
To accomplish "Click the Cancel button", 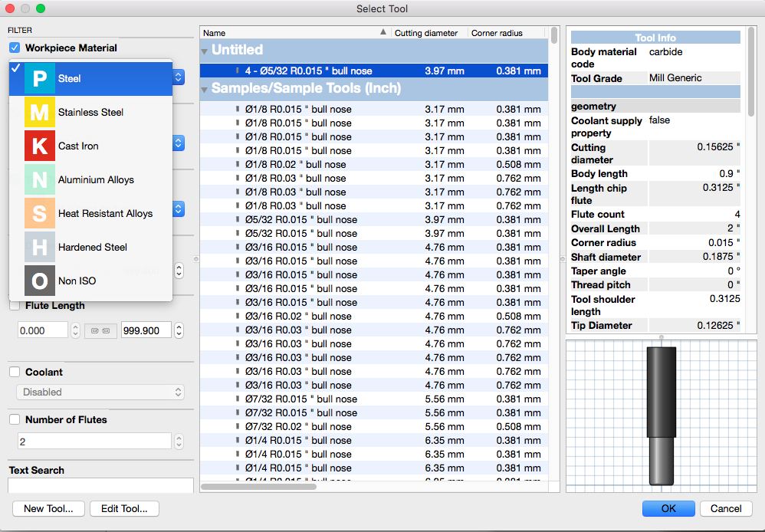I will pyautogui.click(x=726, y=508).
